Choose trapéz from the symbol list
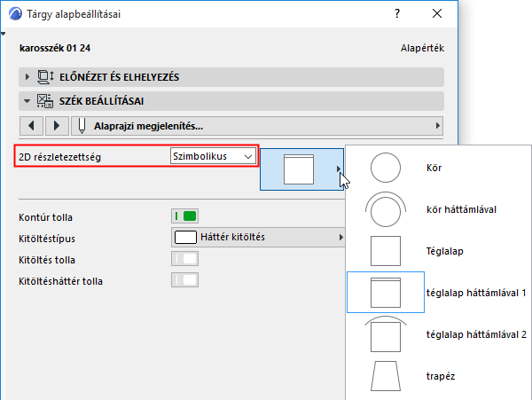This screenshot has height=400, width=532. pyautogui.click(x=441, y=376)
